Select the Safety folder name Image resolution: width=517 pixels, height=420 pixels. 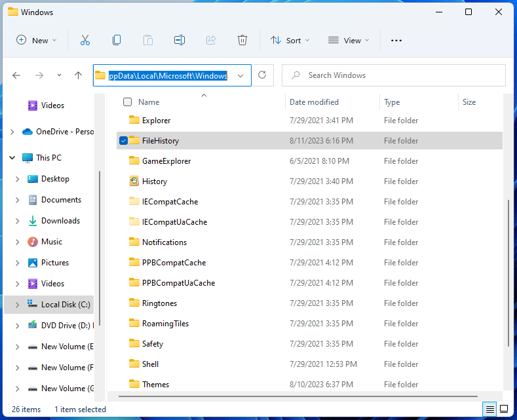click(153, 344)
